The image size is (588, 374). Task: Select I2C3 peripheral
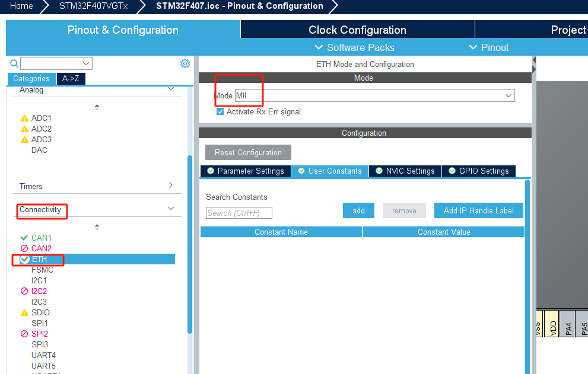(x=39, y=302)
